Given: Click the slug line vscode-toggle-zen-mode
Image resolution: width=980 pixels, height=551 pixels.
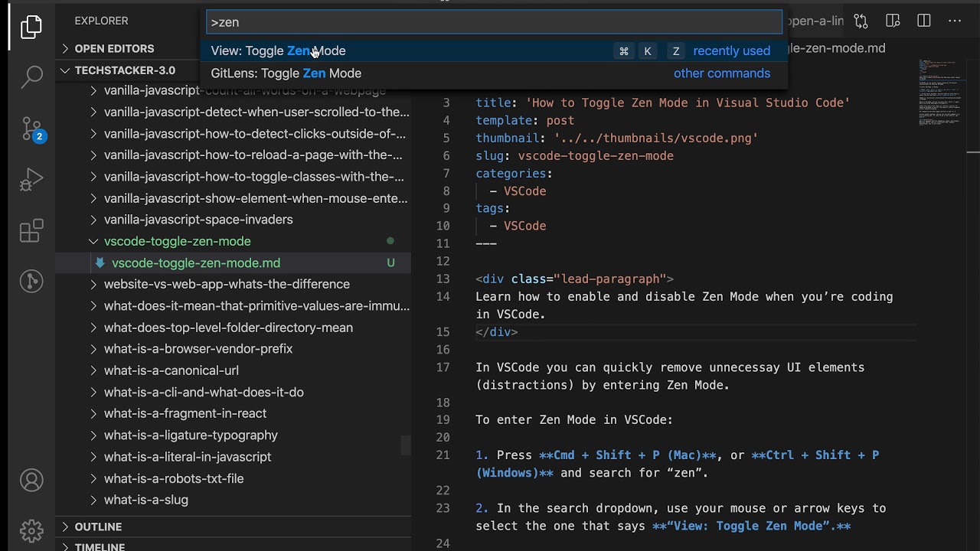Looking at the screenshot, I should (x=574, y=156).
